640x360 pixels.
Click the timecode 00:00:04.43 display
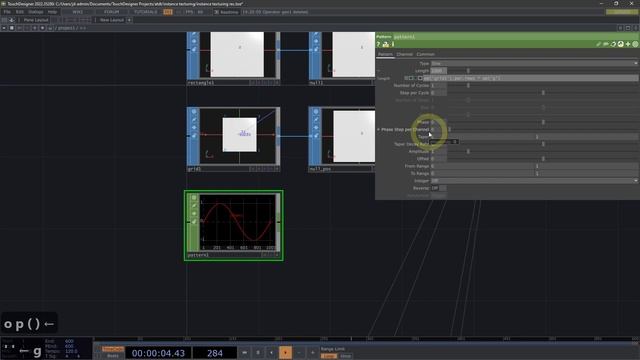(158, 353)
